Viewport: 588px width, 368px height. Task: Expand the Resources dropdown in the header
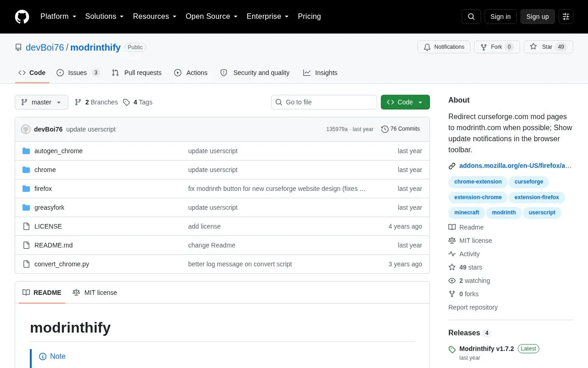[x=155, y=17]
